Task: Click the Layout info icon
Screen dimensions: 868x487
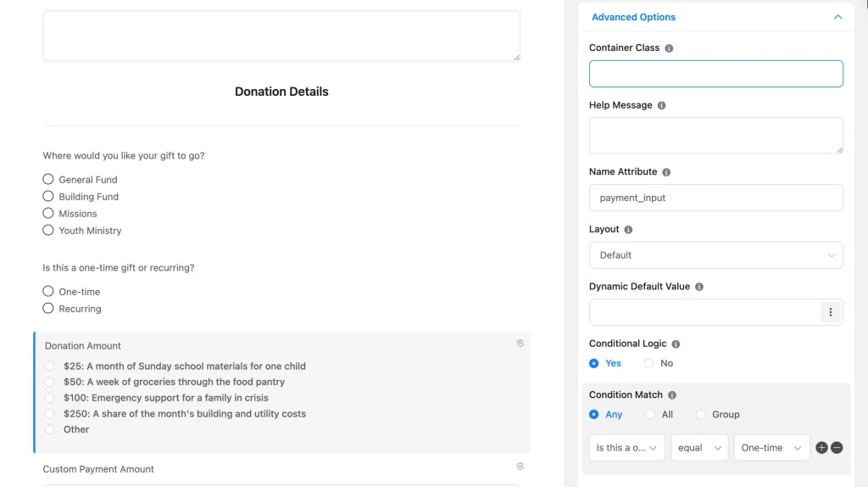Action: 628,229
